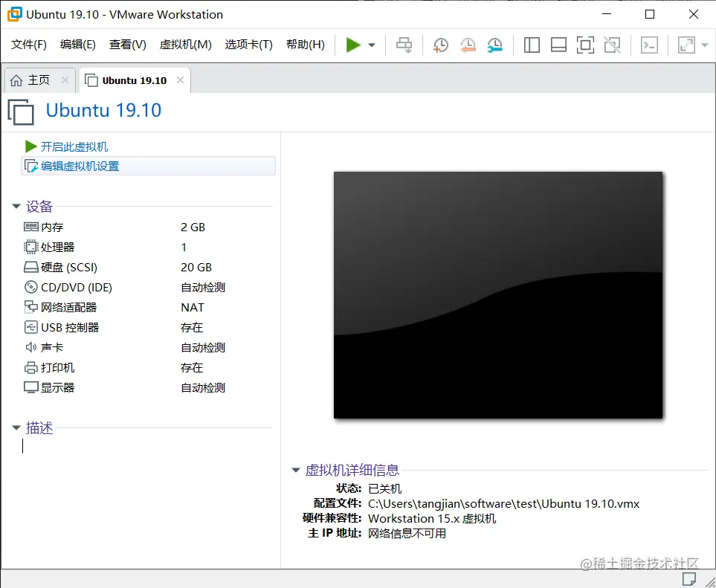Open the 虚拟机(M) menu
The image size is (716, 588).
coord(185,44)
